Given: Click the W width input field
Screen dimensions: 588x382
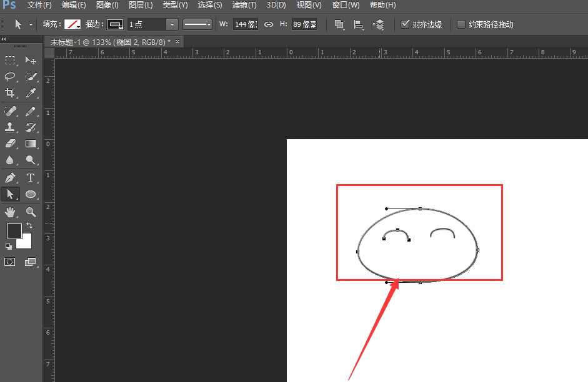Looking at the screenshot, I should pos(244,24).
